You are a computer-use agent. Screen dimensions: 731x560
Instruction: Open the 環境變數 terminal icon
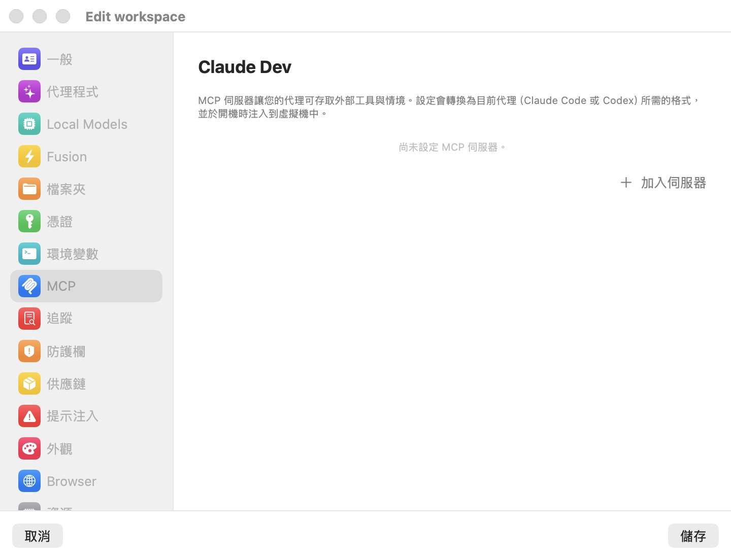click(x=29, y=254)
